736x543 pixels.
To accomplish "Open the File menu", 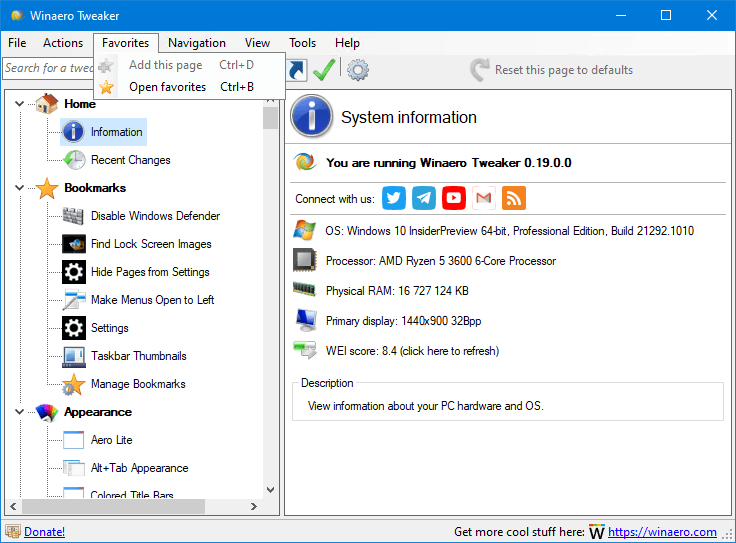I will point(17,43).
